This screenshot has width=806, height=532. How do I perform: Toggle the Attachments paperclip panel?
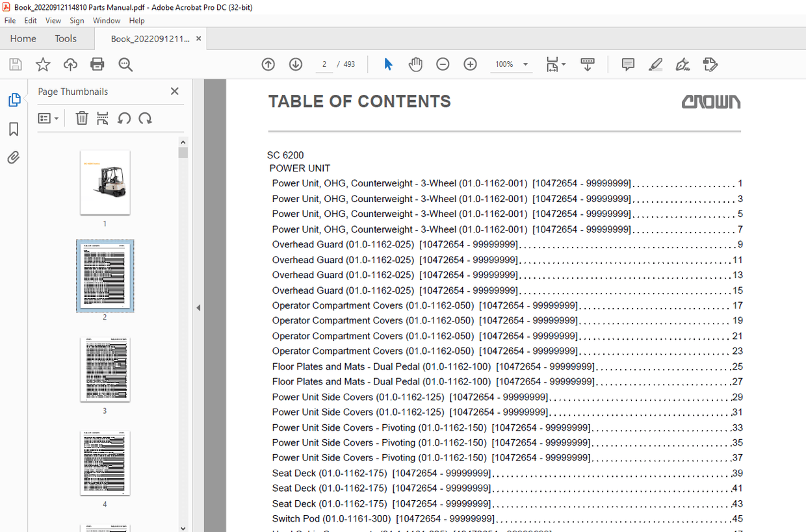click(x=14, y=158)
